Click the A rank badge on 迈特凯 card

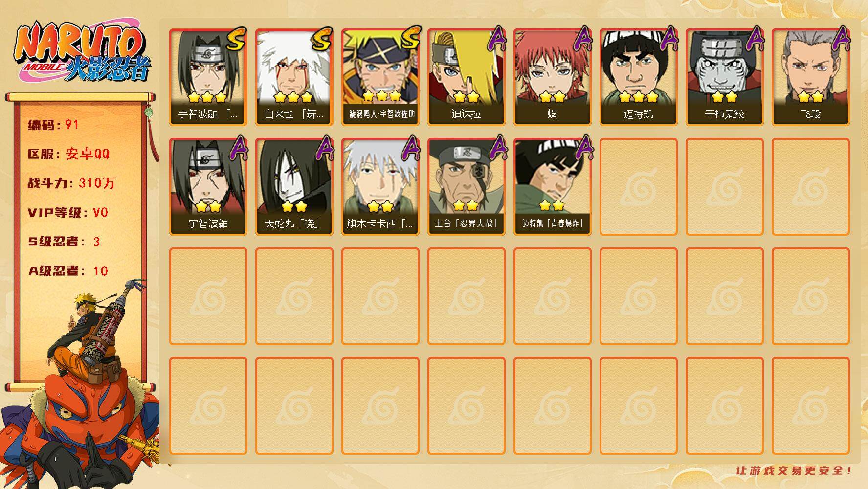tap(668, 39)
